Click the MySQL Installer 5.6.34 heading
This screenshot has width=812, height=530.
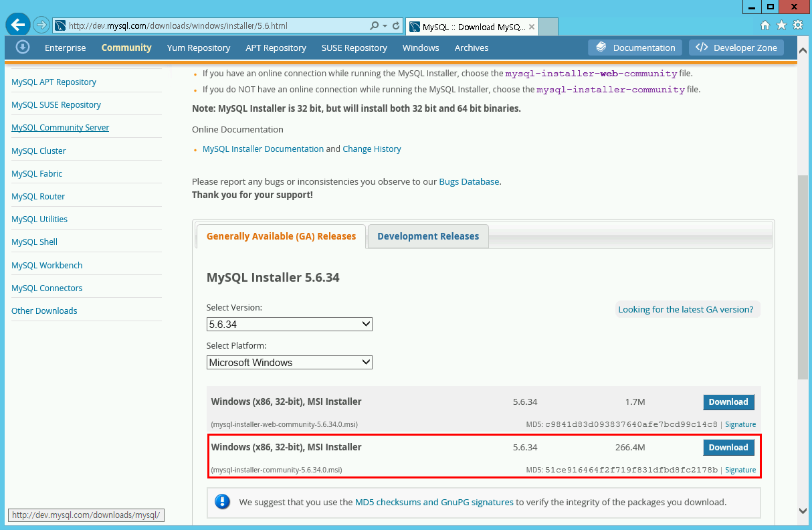[x=273, y=277]
